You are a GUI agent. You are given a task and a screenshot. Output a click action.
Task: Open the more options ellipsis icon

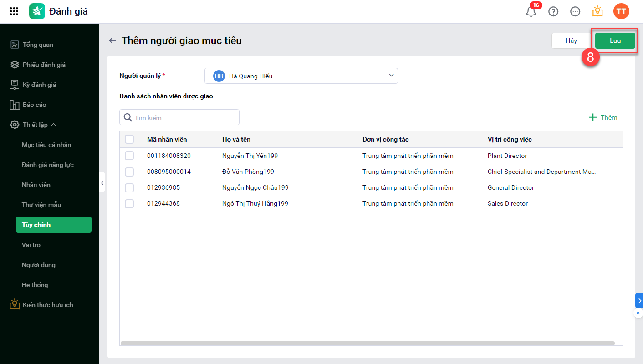[575, 11]
